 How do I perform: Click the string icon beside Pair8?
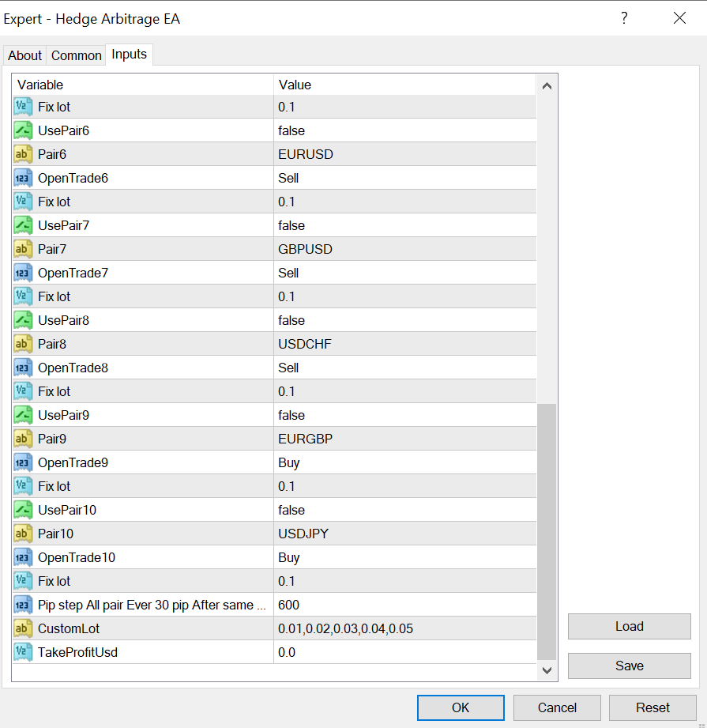(x=23, y=344)
